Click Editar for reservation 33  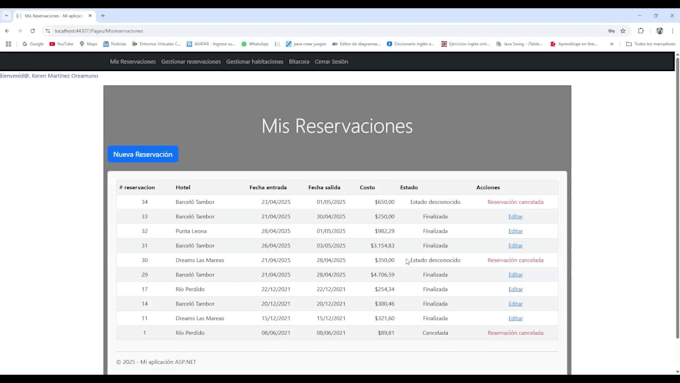point(515,216)
